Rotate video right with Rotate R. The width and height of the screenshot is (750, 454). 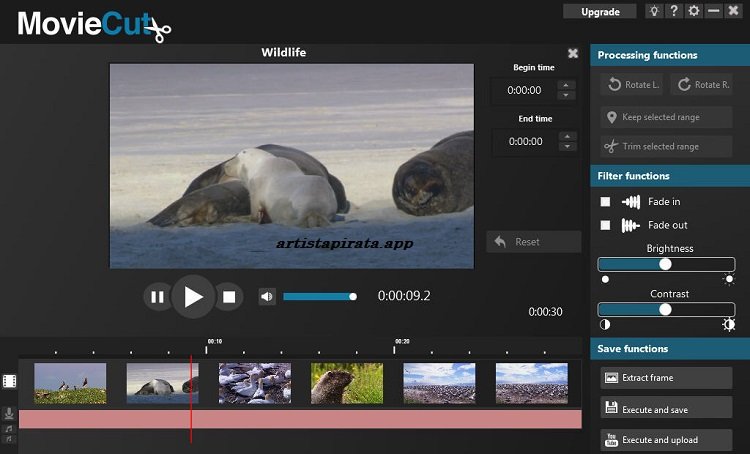(702, 85)
